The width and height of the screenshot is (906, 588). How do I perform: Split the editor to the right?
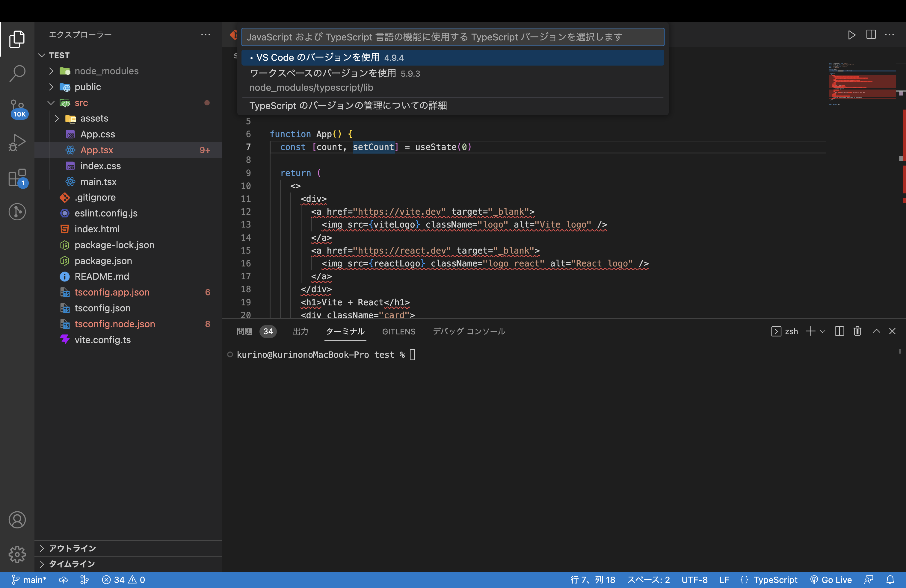tap(871, 35)
